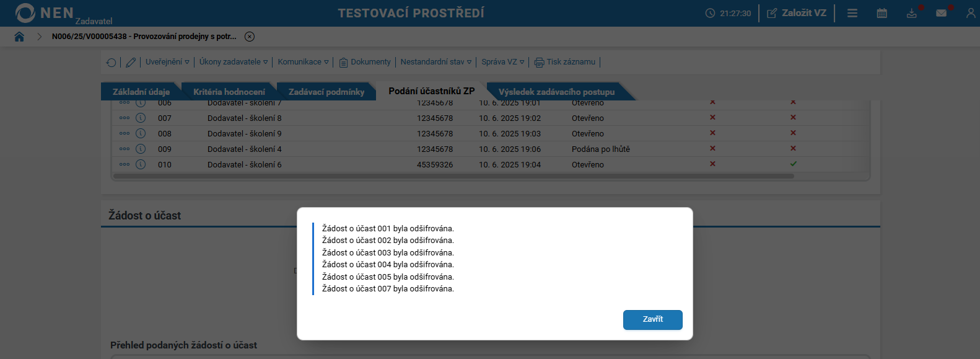Select Dodavatel - školení 4 cell

point(245,149)
